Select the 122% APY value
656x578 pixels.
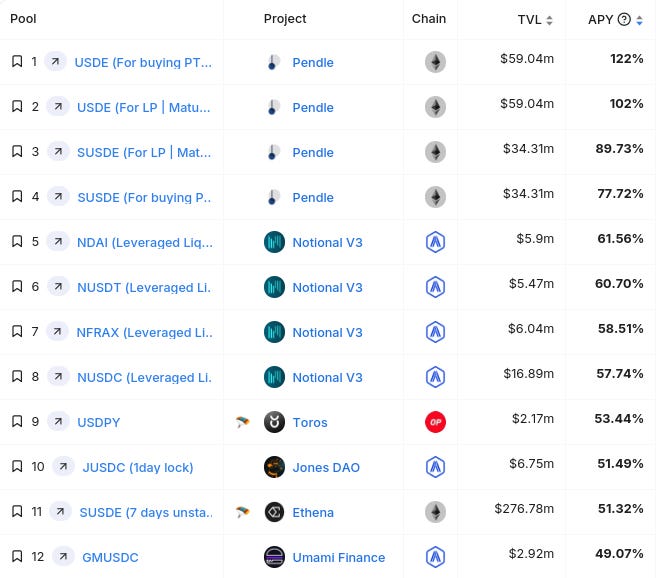tap(627, 59)
